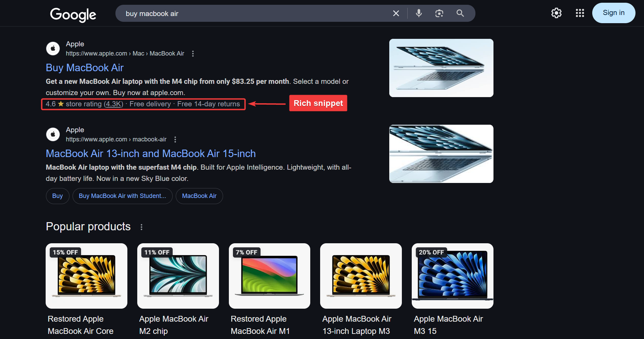Open the Google apps grid
Screen dimensions: 644x339
tap(580, 13)
